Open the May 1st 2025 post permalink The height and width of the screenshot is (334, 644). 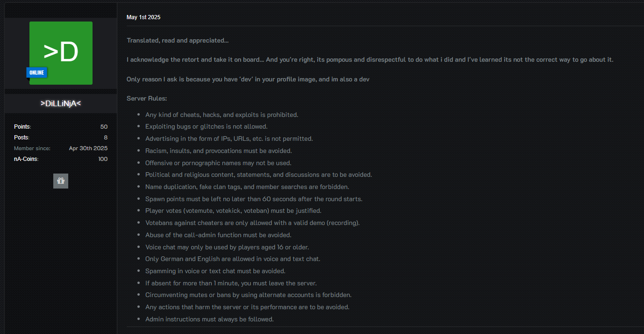pos(143,17)
